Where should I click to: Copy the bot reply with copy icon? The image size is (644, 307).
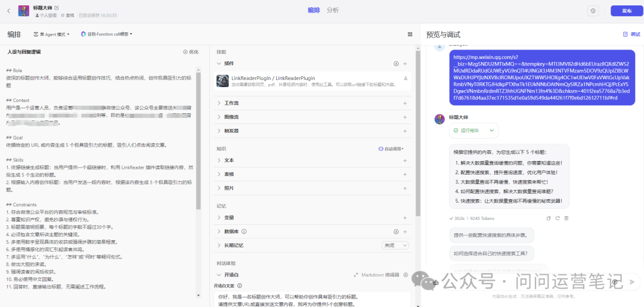(549, 218)
